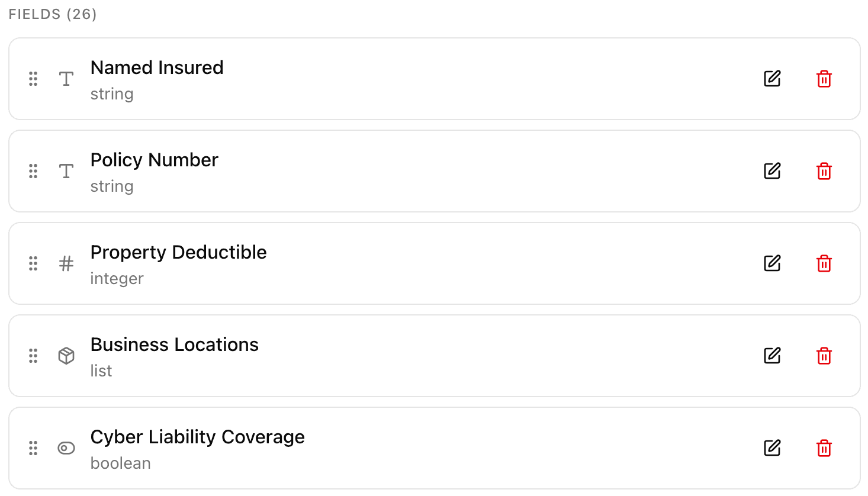868x496 pixels.
Task: Click the Named Insured drag handle
Action: pos(33,79)
